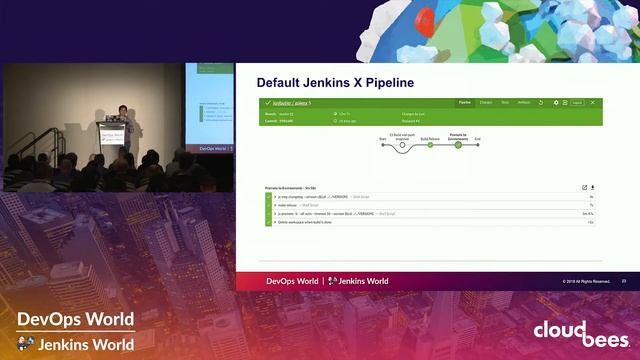Click the 'Promote to Environments' step list heading
This screenshot has width=640, height=360.
(290, 188)
